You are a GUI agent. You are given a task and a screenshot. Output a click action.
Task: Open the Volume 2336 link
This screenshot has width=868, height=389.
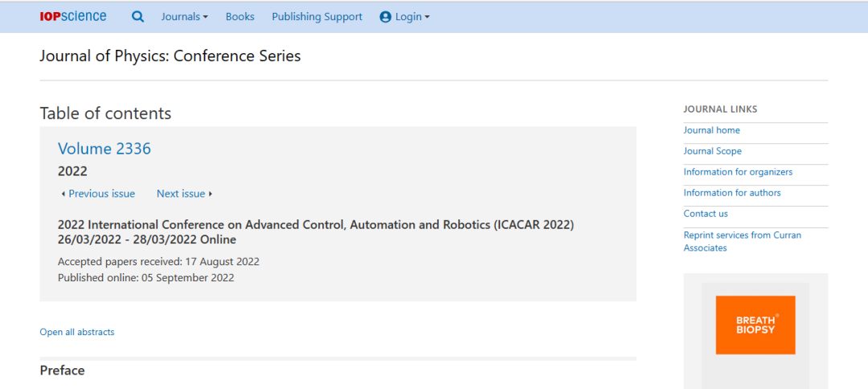click(104, 149)
